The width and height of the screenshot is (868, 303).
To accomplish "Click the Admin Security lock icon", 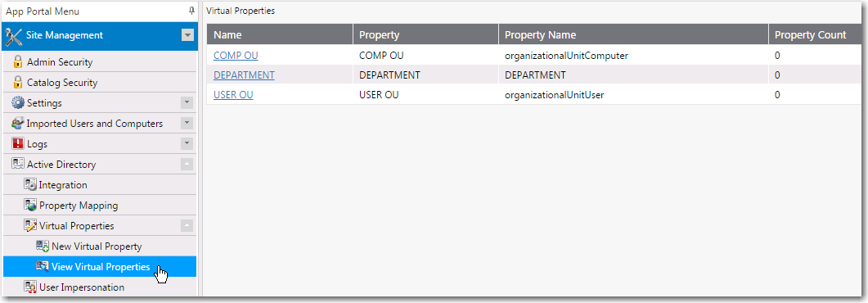I will click(18, 62).
